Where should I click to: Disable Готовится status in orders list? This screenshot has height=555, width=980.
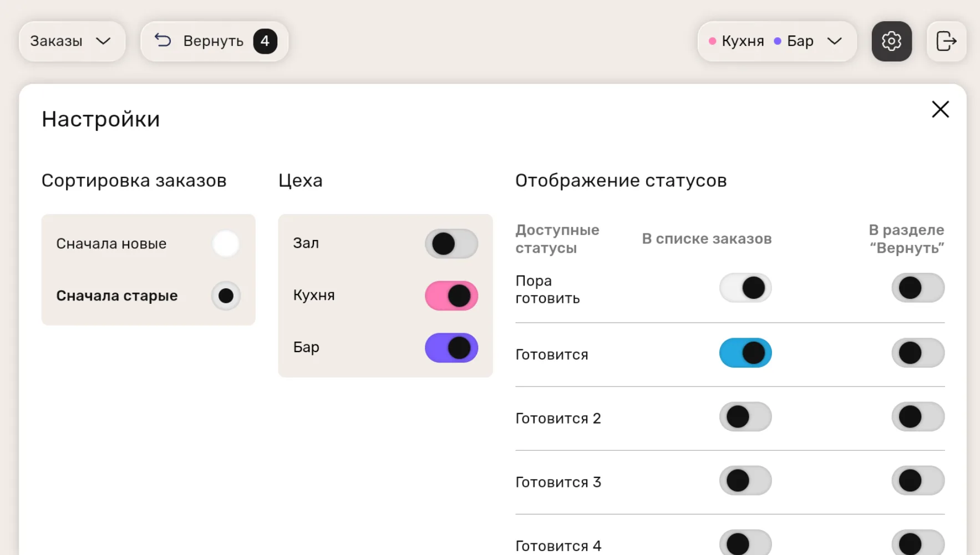[745, 353]
